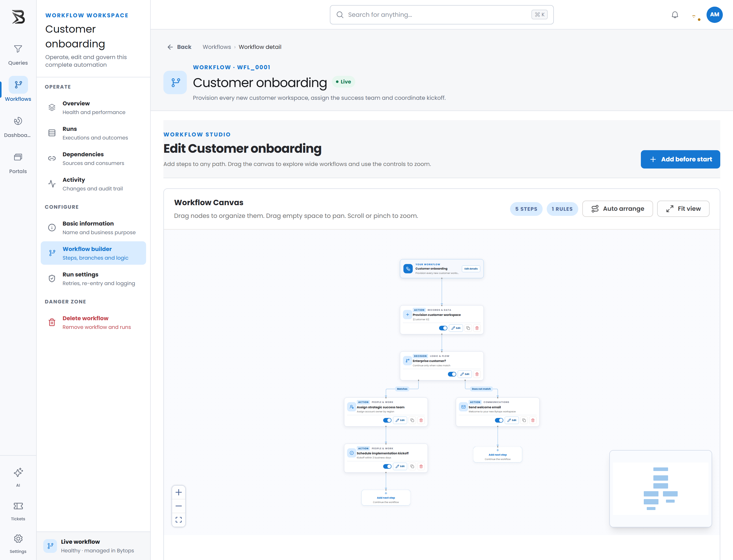Disable the Enterprise customer? decision step
The width and height of the screenshot is (733, 560).
click(x=452, y=374)
